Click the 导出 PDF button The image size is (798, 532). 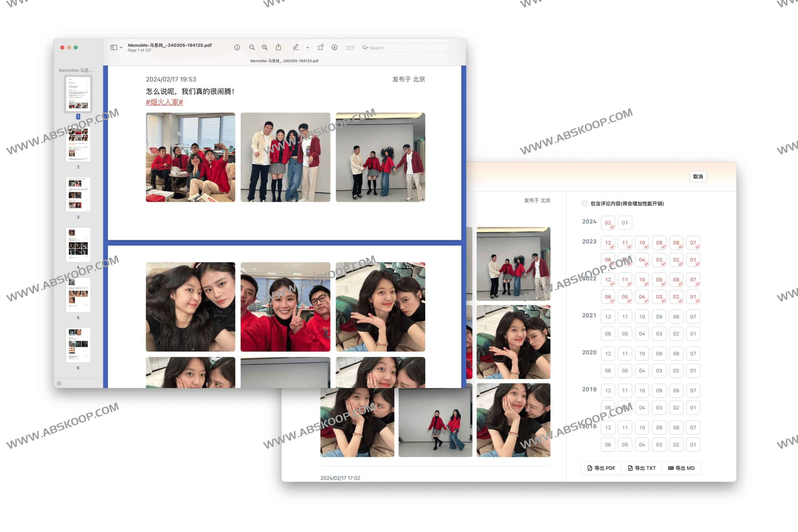point(601,468)
